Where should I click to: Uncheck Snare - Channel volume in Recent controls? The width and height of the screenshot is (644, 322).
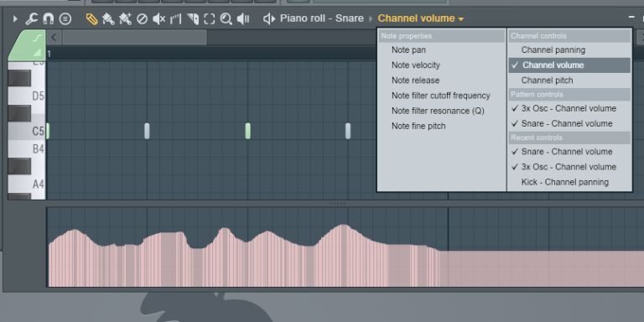coord(569,152)
